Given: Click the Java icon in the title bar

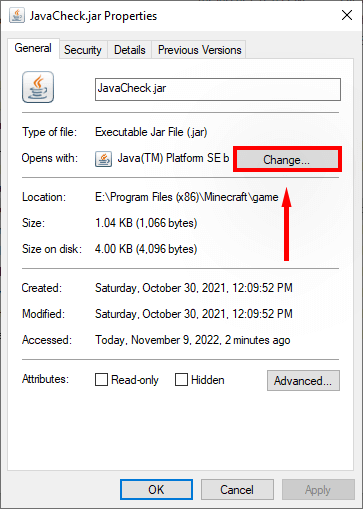Looking at the screenshot, I should (x=17, y=15).
